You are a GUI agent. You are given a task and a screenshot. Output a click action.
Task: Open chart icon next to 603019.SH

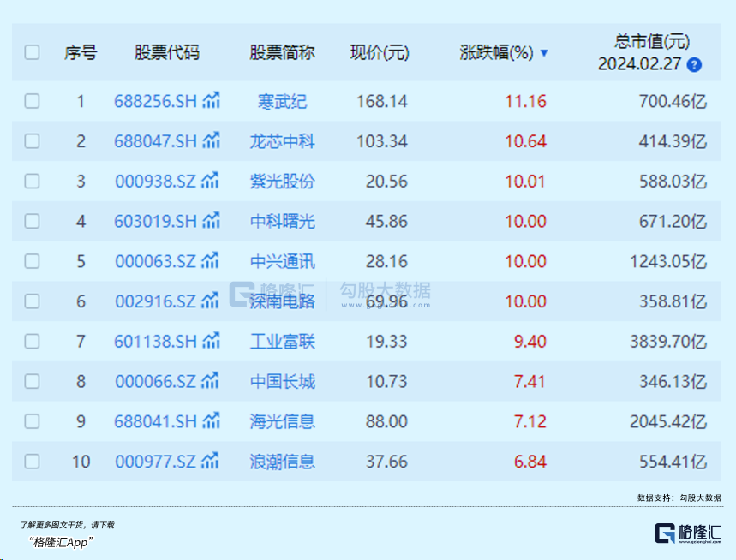click(212, 220)
